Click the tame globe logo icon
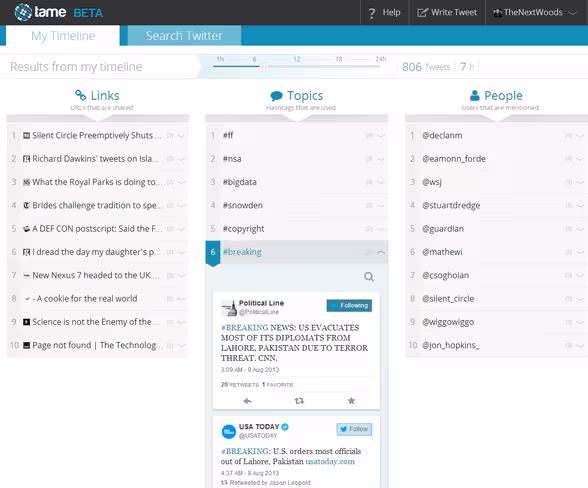588x488 pixels. (23, 12)
